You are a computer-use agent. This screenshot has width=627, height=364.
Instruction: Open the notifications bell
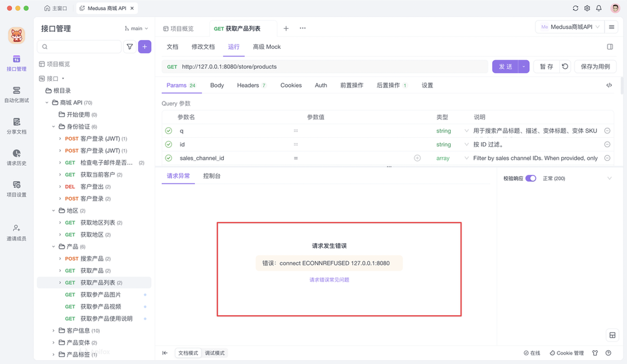(599, 8)
